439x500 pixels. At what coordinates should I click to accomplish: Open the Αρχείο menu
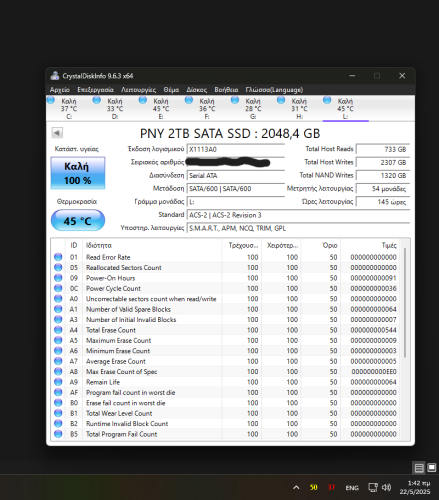coord(60,90)
